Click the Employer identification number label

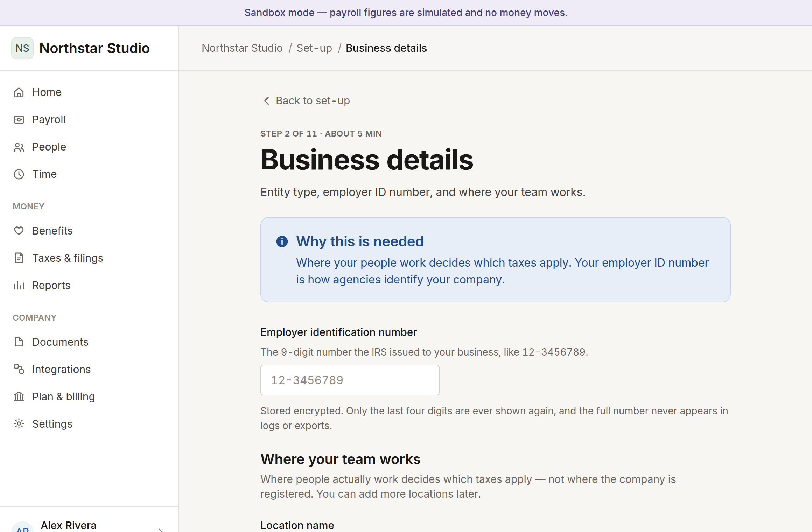click(x=339, y=332)
